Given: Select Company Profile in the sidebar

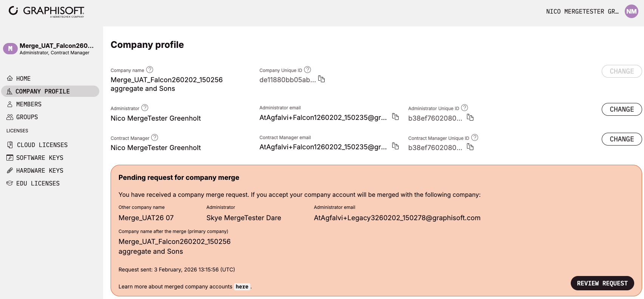Looking at the screenshot, I should (50, 91).
